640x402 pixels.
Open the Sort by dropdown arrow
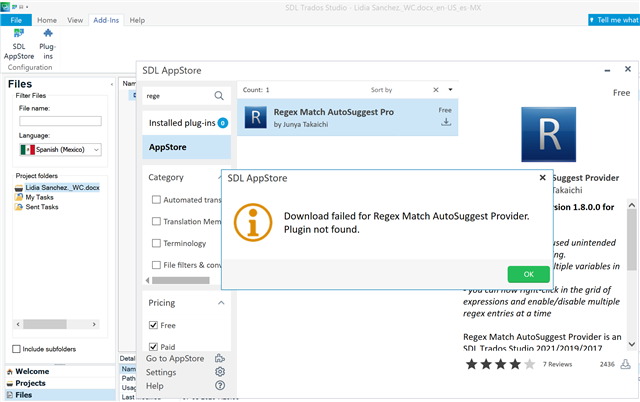pos(450,90)
